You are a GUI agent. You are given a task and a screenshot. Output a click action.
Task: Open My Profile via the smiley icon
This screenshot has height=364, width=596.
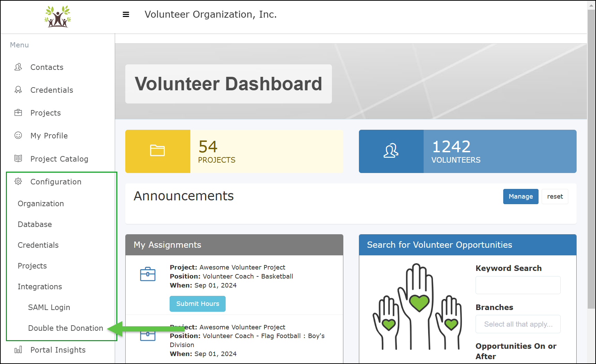coord(19,135)
